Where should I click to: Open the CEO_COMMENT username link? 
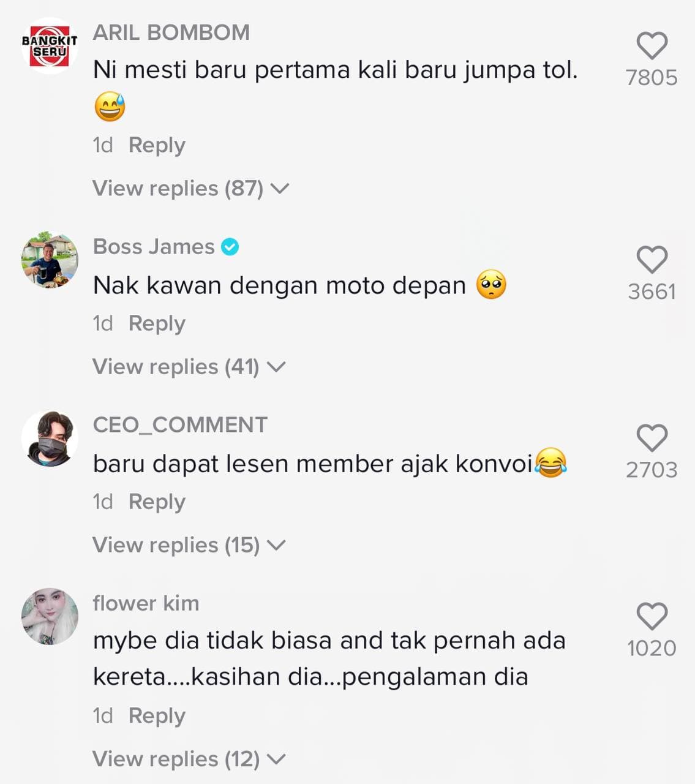pyautogui.click(x=180, y=424)
